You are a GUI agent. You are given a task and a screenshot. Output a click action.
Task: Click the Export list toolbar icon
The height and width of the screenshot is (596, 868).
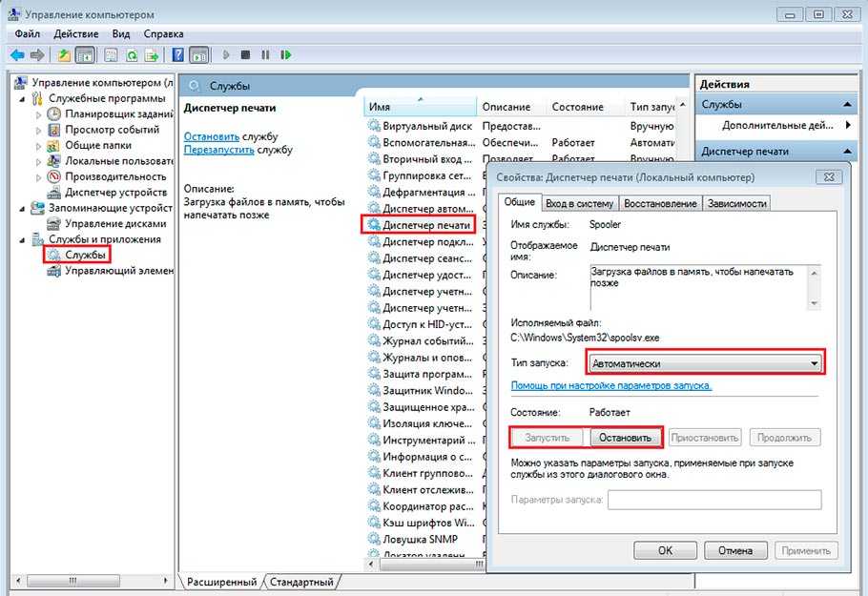tap(151, 55)
